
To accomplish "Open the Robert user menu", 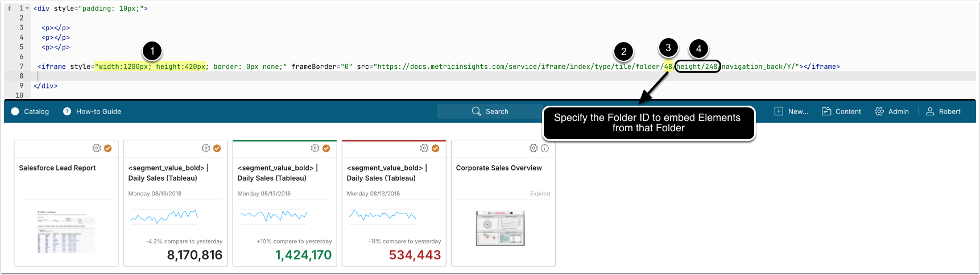I will pos(943,111).
